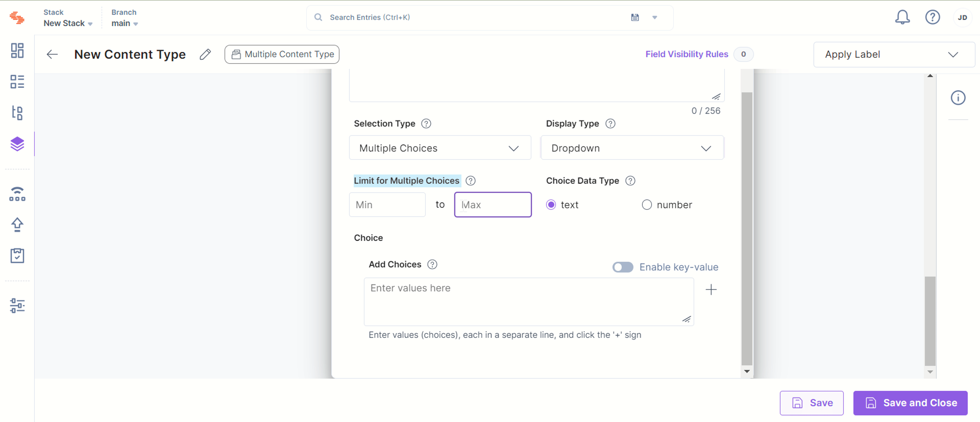Open the Apply Label dropdown
Screen dimensions: 980x422
point(894,54)
